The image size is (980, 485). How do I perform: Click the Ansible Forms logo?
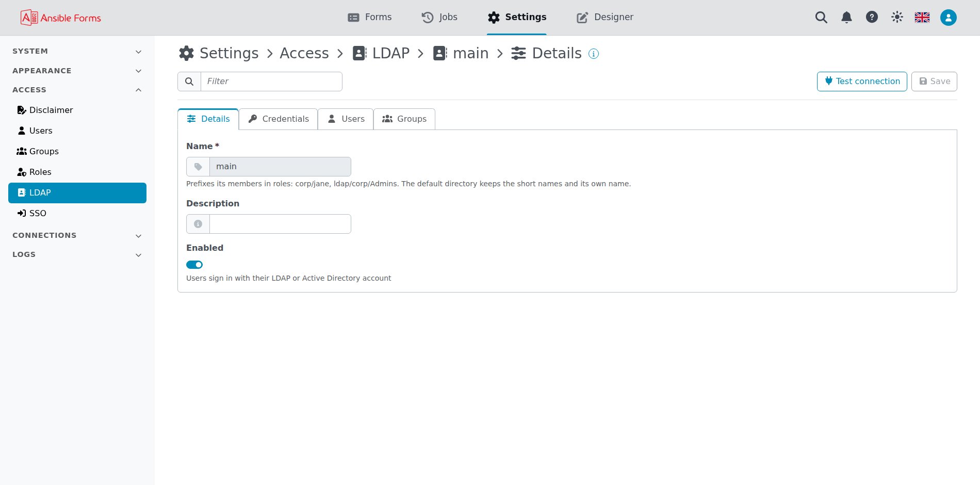click(x=61, y=18)
